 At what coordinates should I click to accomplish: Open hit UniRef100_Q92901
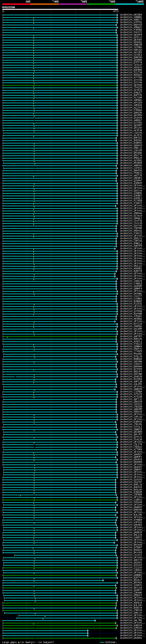(131, 562)
